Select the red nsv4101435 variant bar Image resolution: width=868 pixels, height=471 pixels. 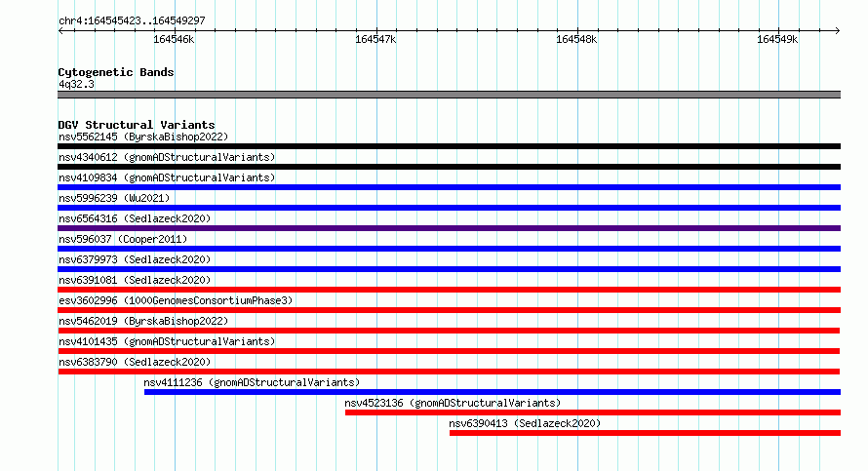click(449, 351)
